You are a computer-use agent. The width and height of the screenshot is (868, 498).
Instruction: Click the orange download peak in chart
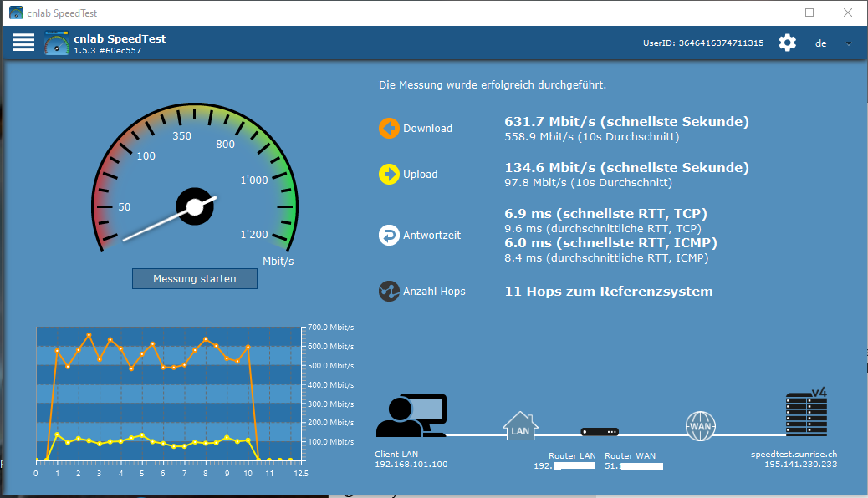[x=89, y=334]
